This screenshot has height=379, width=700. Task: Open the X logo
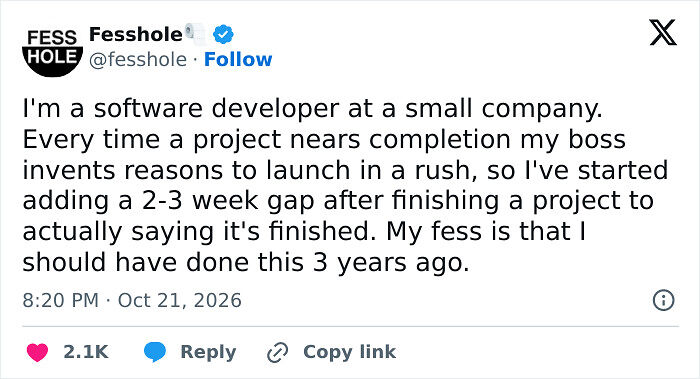pyautogui.click(x=663, y=33)
